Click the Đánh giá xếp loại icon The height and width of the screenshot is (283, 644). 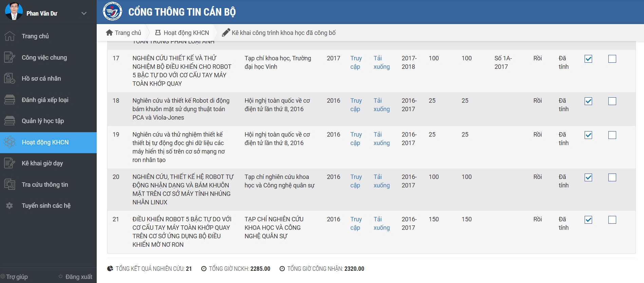point(10,100)
